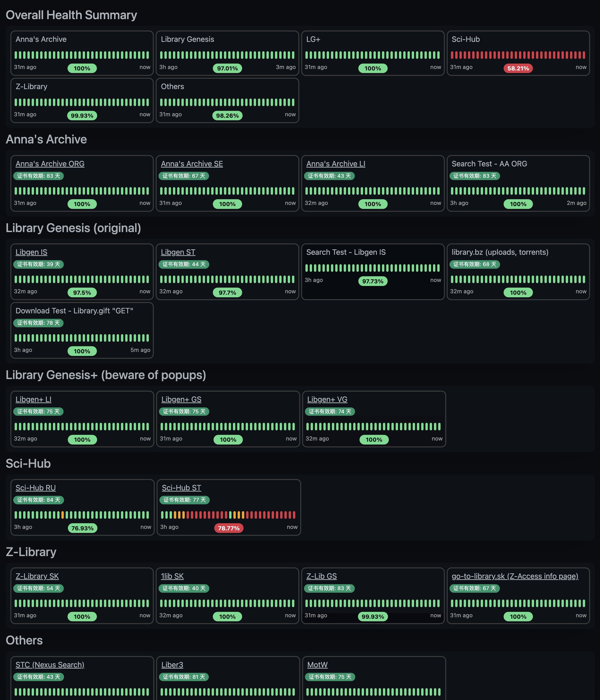Click the orange beat in Sci-Hub RU bar
The height and width of the screenshot is (700, 600).
pyautogui.click(x=62, y=515)
